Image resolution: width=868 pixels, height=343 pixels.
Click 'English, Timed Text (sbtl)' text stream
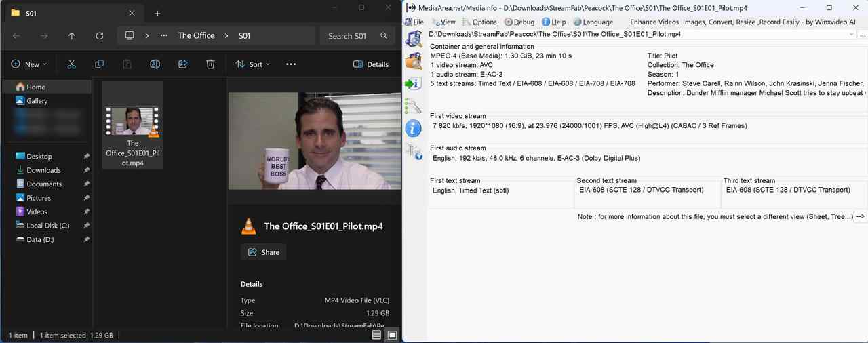coord(471,190)
